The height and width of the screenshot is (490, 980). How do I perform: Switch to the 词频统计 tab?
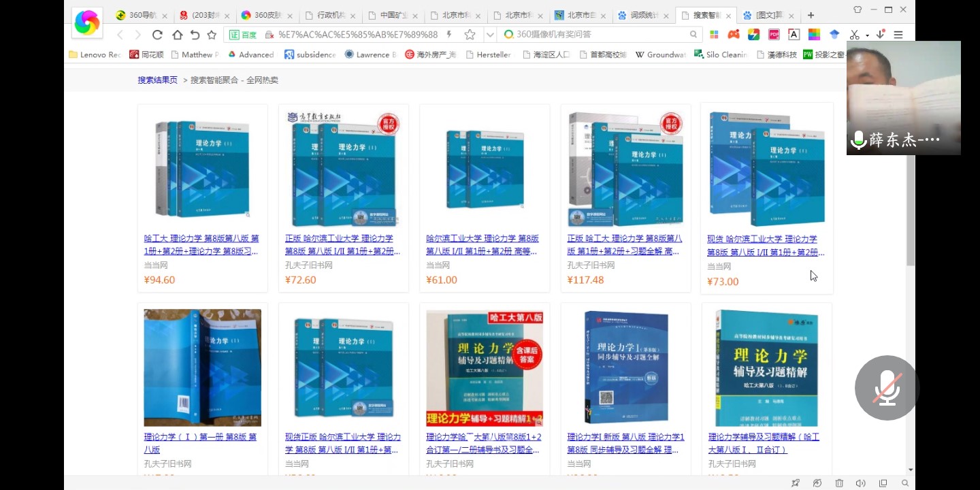[643, 16]
